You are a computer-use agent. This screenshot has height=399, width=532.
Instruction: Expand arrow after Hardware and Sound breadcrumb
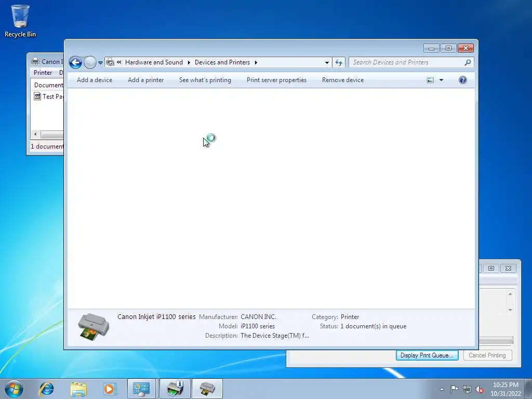(x=189, y=62)
